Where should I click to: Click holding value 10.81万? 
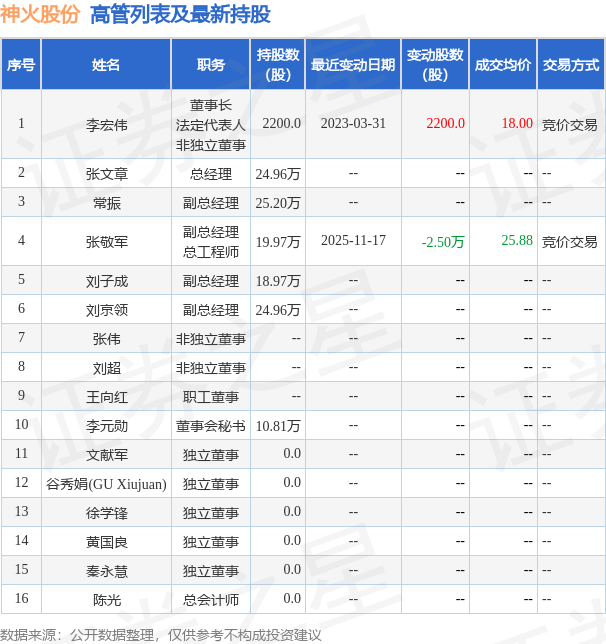click(x=278, y=426)
